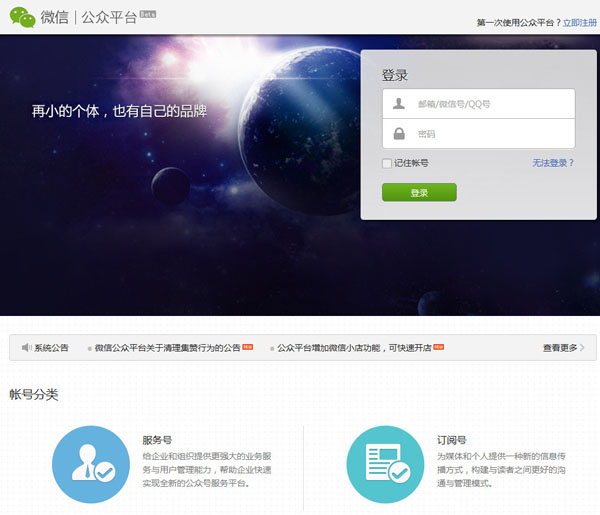
Task: Focus the 邮箱/微信号/QQ号 input field
Action: coord(479,104)
